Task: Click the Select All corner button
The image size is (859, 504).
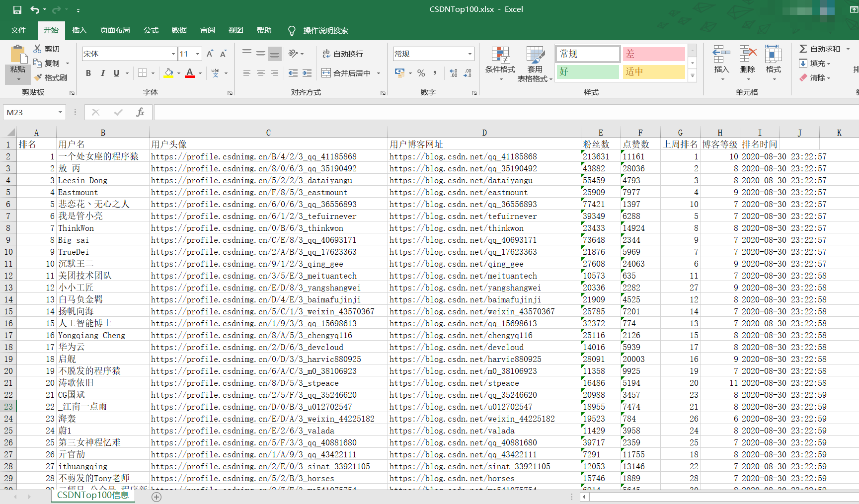Action: [x=8, y=132]
